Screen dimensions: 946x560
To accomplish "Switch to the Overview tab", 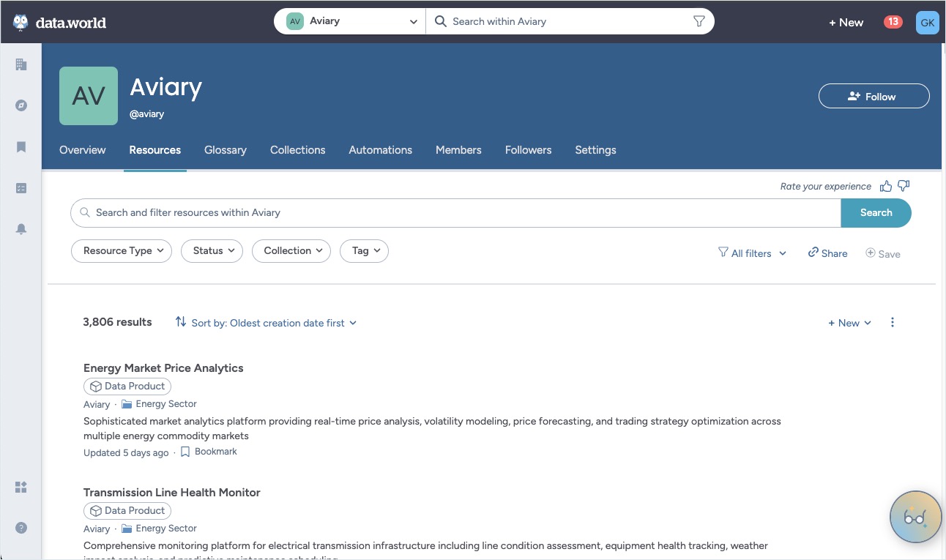I will click(x=83, y=150).
